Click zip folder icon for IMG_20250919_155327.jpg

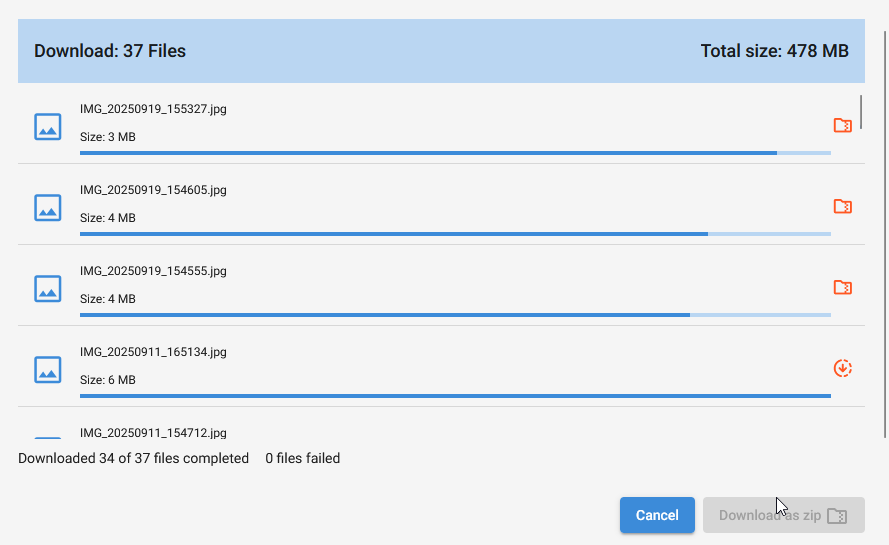842,125
